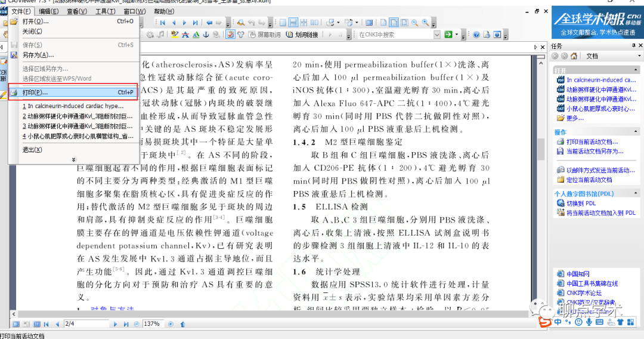This screenshot has height=339, width=644.
Task: Pin the 任务 task pane
Action: (x=633, y=46)
